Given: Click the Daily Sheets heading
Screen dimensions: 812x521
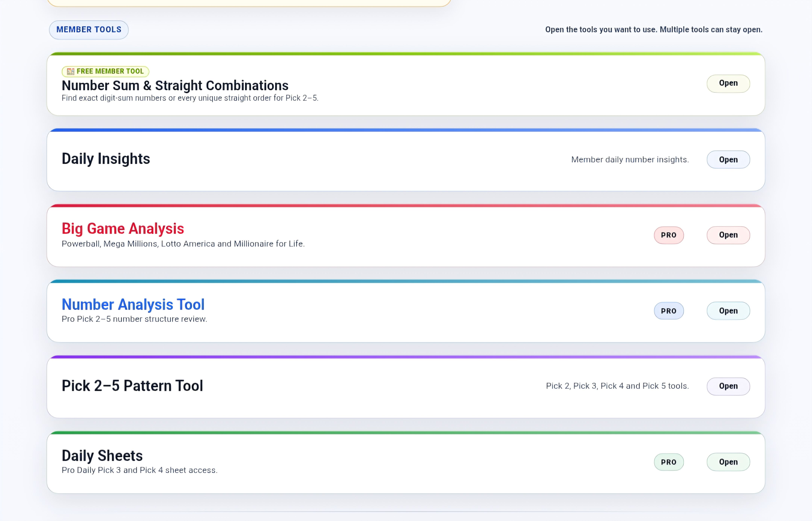Looking at the screenshot, I should 102,456.
